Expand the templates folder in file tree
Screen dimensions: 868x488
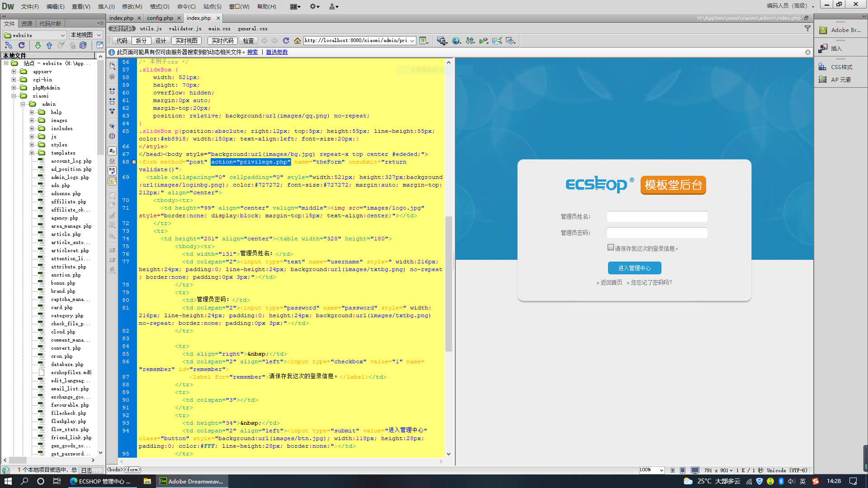pos(32,153)
